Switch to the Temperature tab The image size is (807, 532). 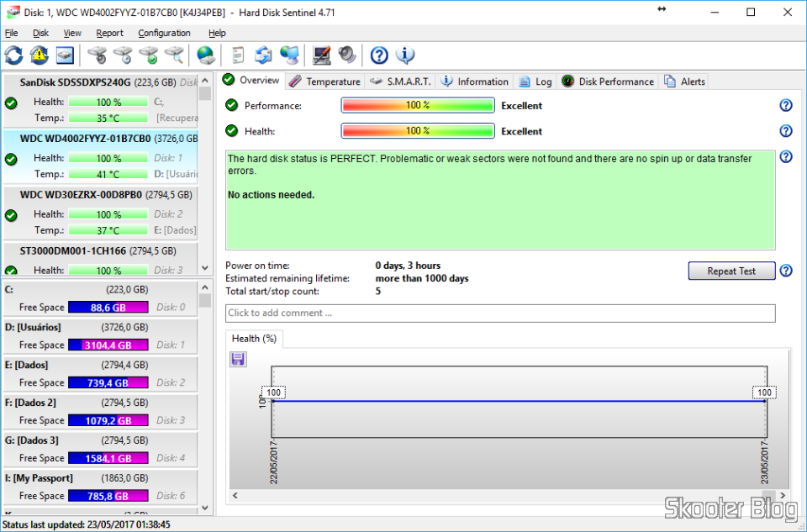coord(324,82)
